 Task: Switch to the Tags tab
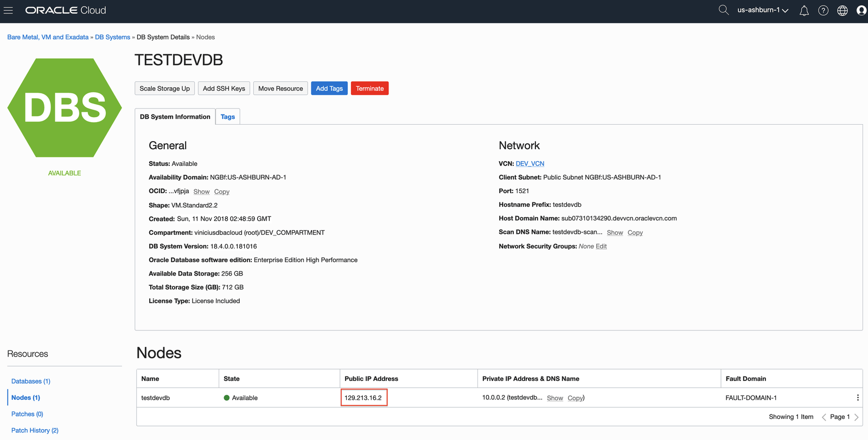tap(228, 117)
